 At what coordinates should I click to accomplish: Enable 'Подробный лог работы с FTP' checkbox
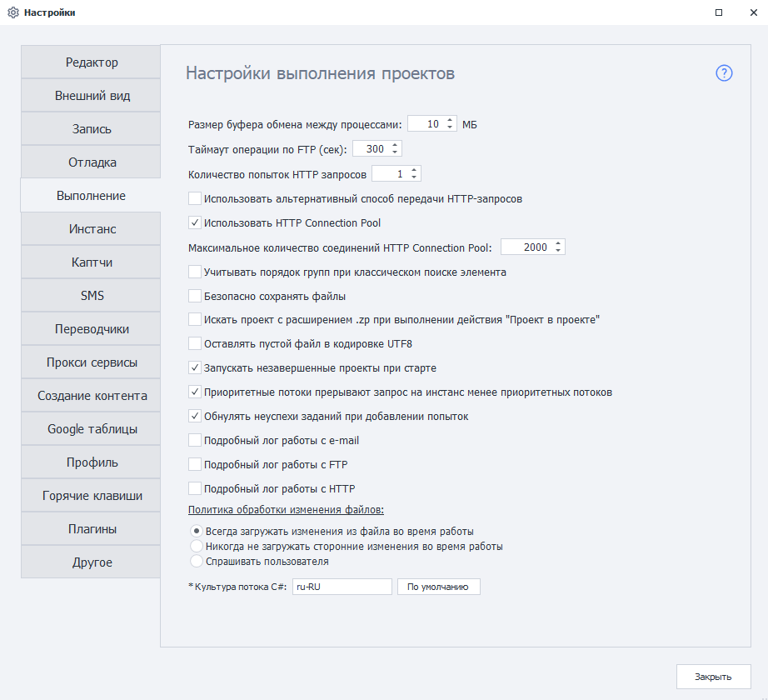click(x=195, y=464)
